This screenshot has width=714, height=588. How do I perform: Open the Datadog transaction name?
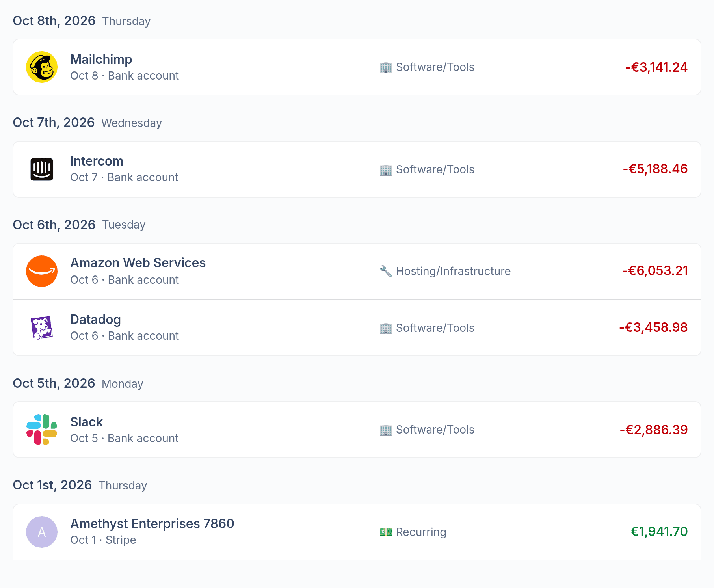(x=96, y=320)
